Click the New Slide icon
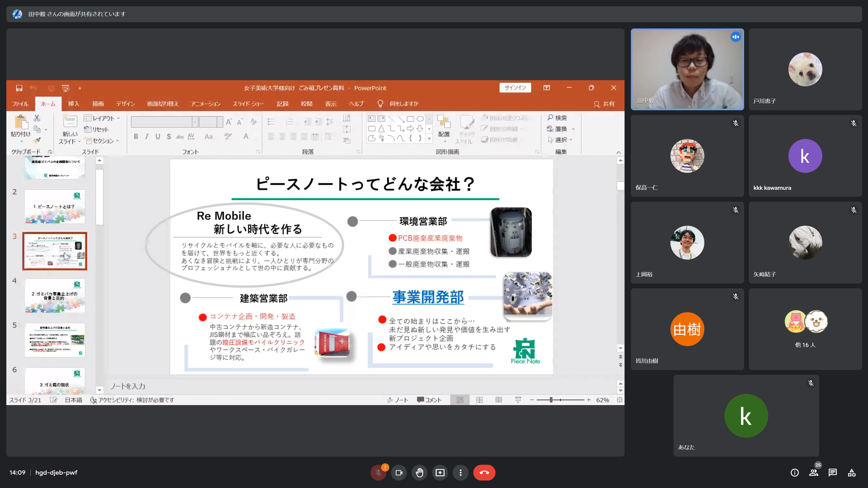 tap(69, 121)
